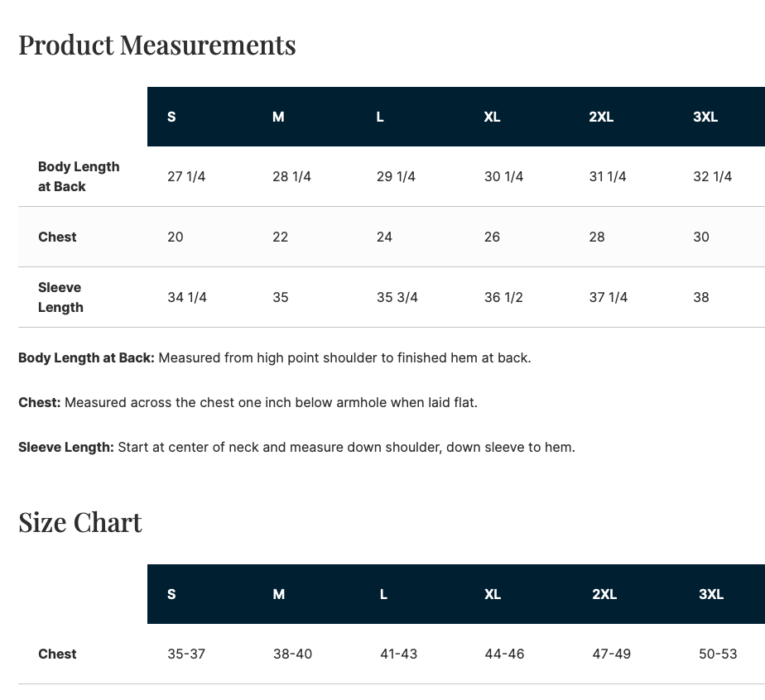Screen dimensions: 765x700
Task: Click the Size Chart heading
Action: tap(80, 523)
